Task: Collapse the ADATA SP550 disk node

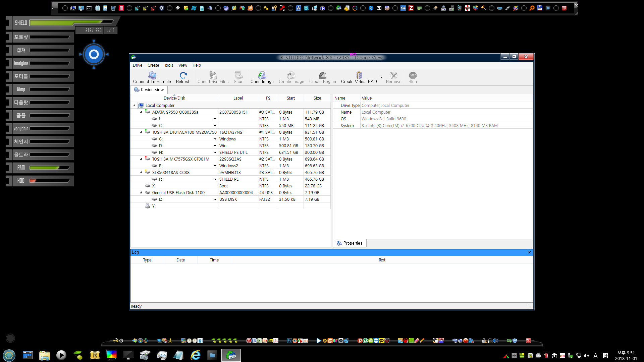Action: click(x=141, y=112)
